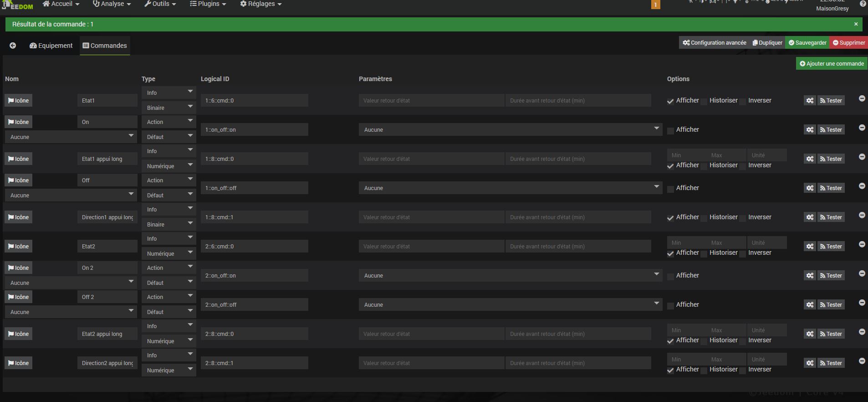Click Ajouter une commande

[x=832, y=64]
